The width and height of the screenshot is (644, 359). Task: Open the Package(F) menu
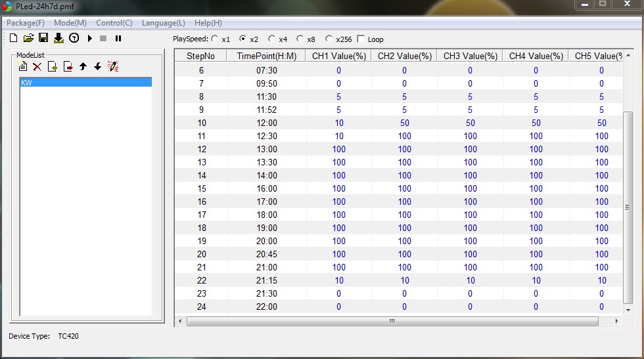[x=26, y=23]
